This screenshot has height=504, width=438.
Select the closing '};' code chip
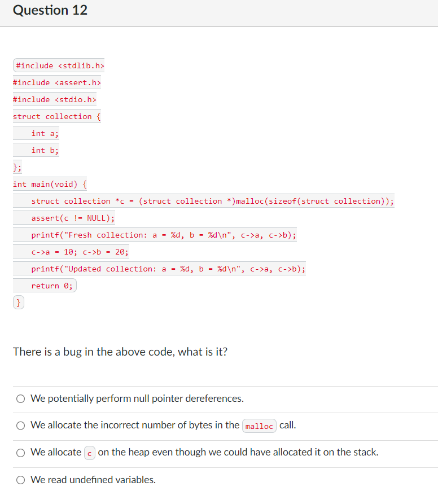[x=16, y=167]
